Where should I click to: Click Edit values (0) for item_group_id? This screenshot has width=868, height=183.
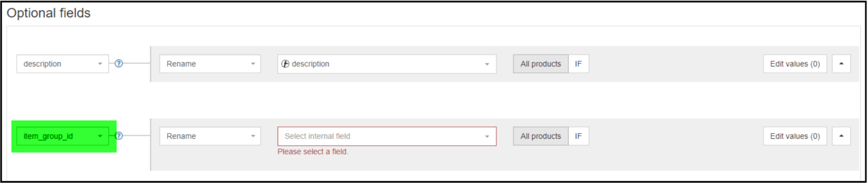(795, 136)
